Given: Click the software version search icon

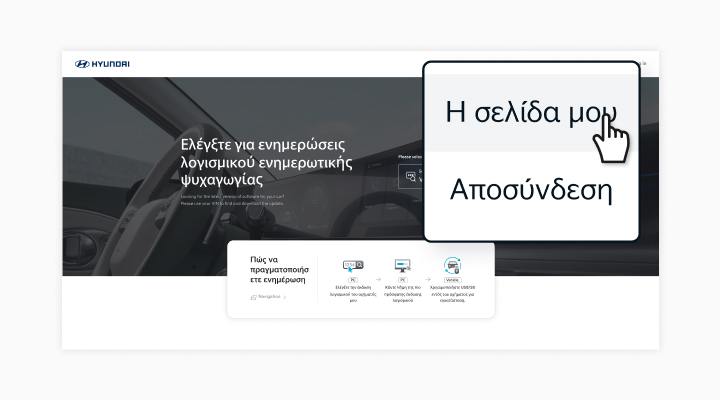Looking at the screenshot, I should 353,265.
